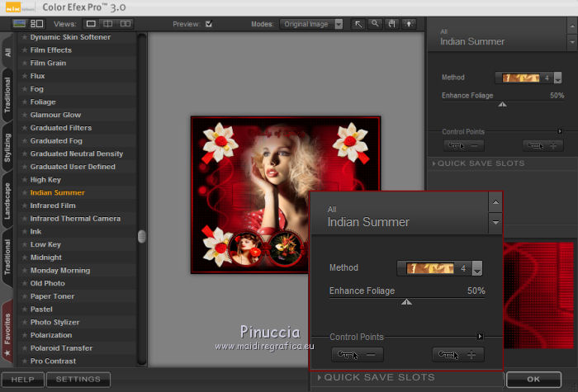Open Method dropdown in the enlarged inset panel
578x392 pixels.
477,268
